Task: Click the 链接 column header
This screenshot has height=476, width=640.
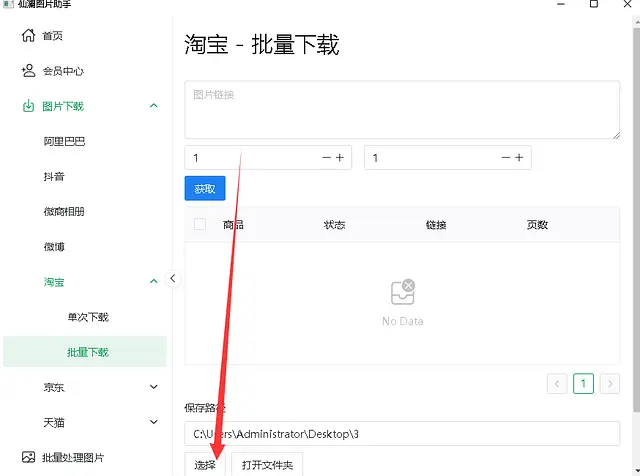Action: click(436, 225)
